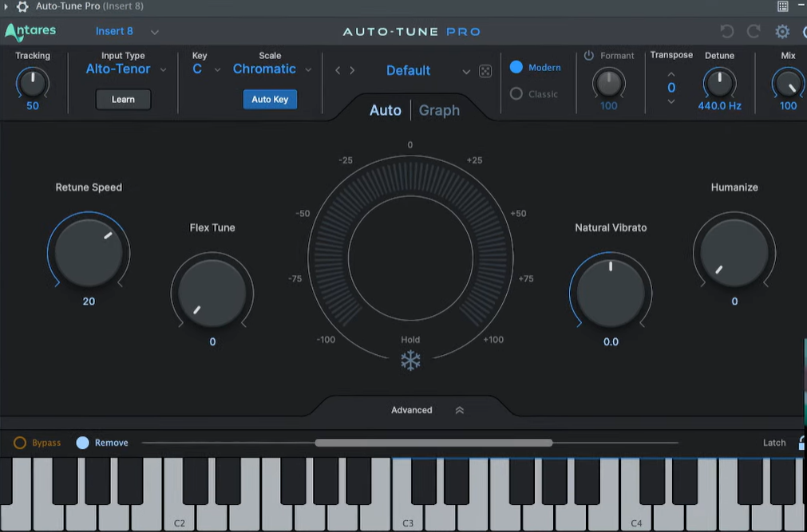Click the undo arrow icon

click(x=726, y=32)
